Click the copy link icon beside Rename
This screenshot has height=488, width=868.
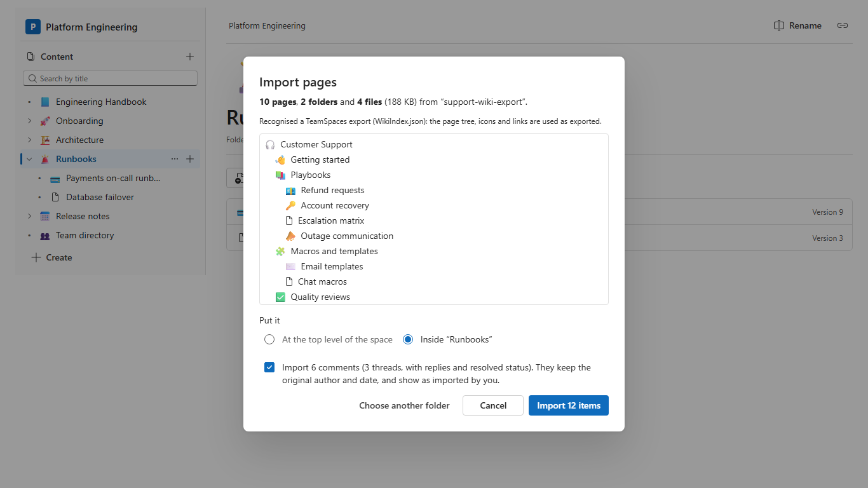pos(843,25)
